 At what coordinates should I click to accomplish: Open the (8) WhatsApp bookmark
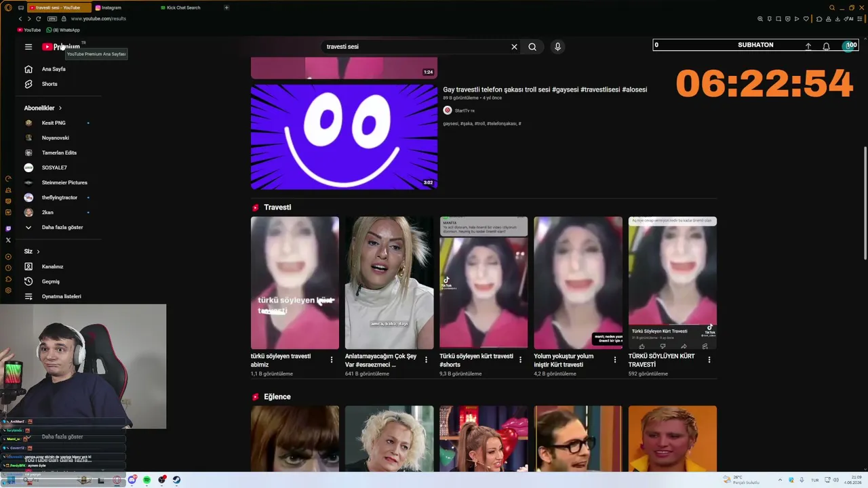[63, 30]
